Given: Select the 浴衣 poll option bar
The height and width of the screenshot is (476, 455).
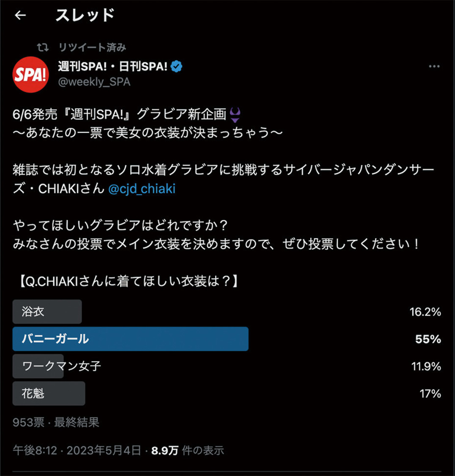Looking at the screenshot, I should coord(47,312).
